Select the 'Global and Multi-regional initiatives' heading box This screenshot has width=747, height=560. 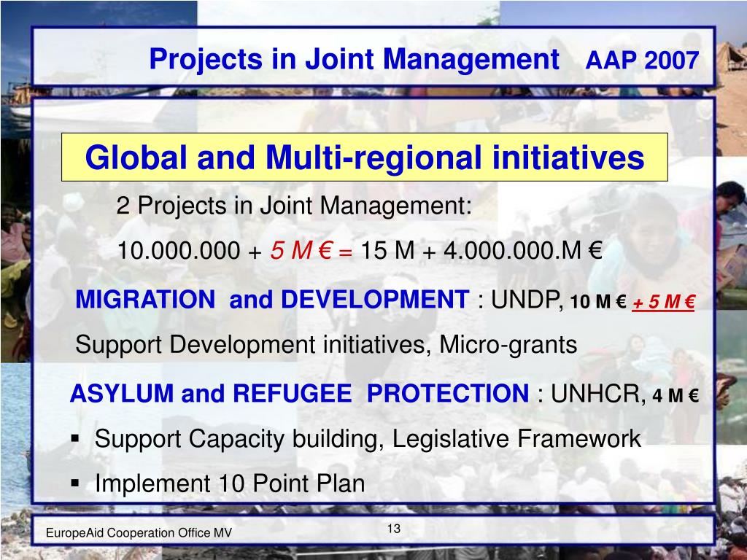tap(365, 157)
